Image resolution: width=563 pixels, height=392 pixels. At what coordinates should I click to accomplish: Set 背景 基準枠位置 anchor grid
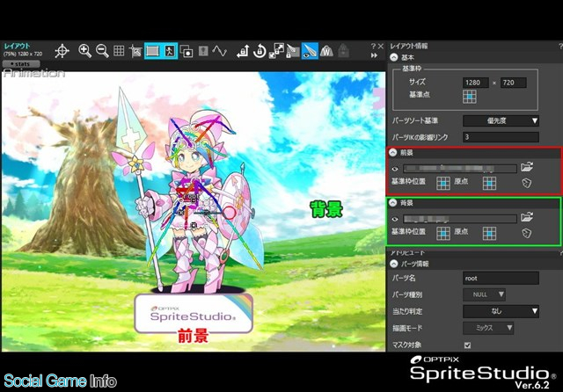click(443, 234)
